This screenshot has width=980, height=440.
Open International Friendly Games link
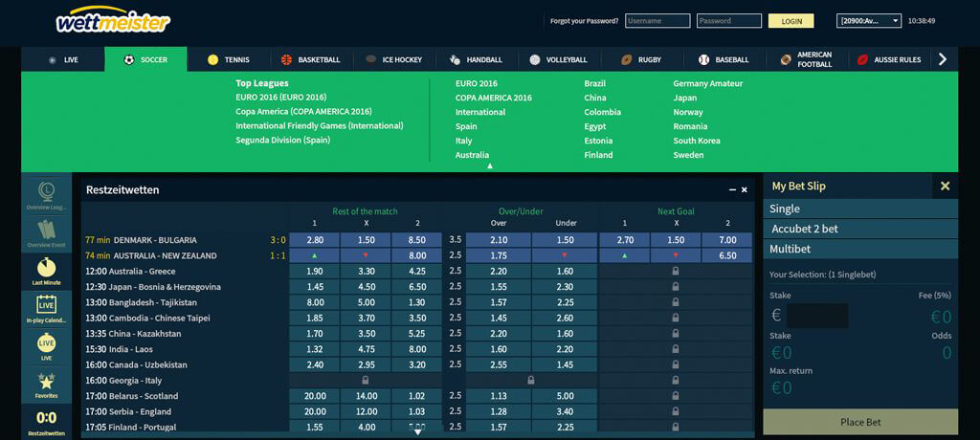click(x=320, y=125)
